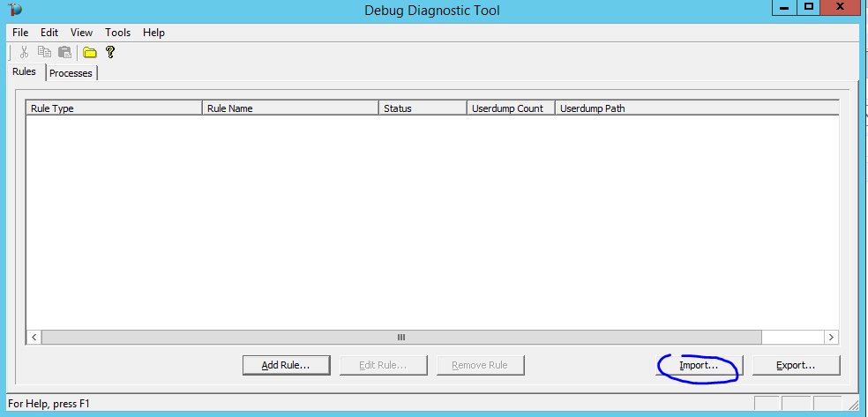Select the Rules tab
Screen dimensions: 868x417
[25, 72]
